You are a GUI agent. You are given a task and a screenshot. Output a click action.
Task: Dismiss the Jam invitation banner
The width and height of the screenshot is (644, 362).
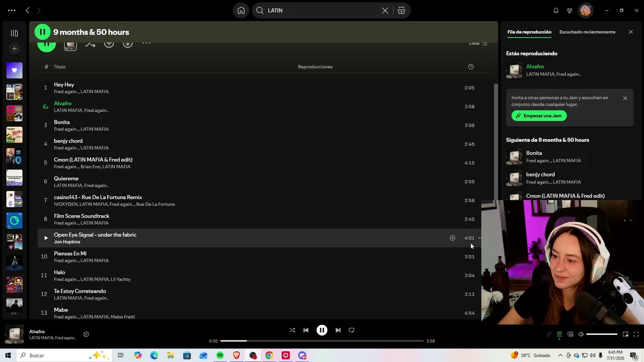625,98
